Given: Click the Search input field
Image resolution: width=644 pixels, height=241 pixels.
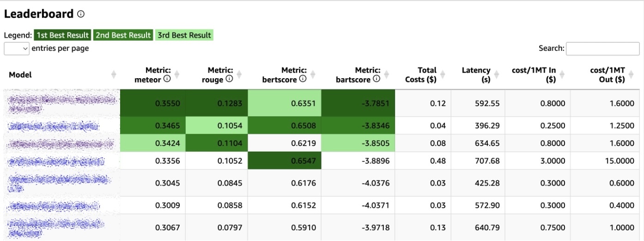Looking at the screenshot, I should click(603, 49).
